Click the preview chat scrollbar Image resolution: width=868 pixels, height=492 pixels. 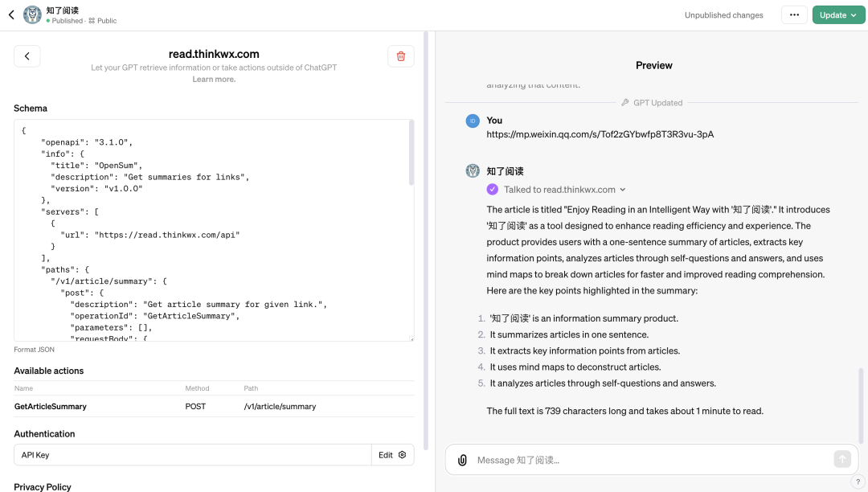pos(861,406)
